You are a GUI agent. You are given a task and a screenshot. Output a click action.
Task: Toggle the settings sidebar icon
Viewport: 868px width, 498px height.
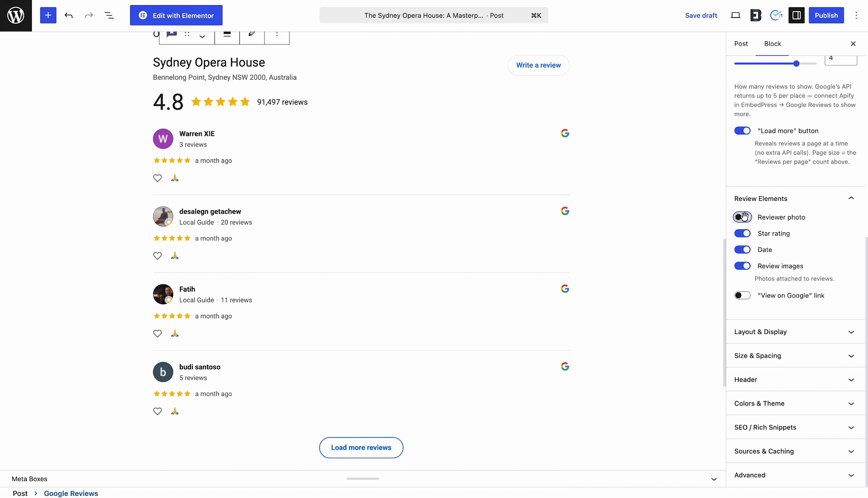tap(796, 15)
